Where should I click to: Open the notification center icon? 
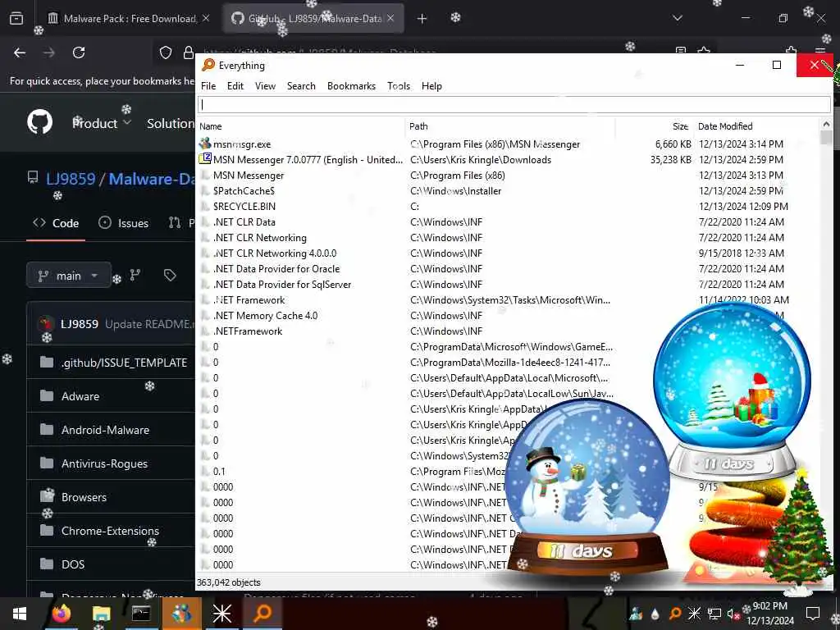click(x=813, y=614)
